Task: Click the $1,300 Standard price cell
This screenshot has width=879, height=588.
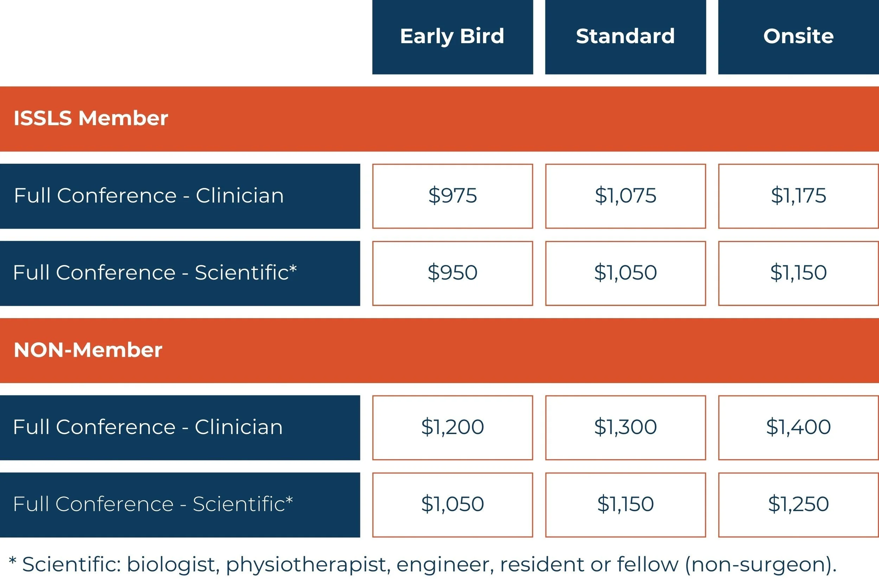Action: click(625, 427)
